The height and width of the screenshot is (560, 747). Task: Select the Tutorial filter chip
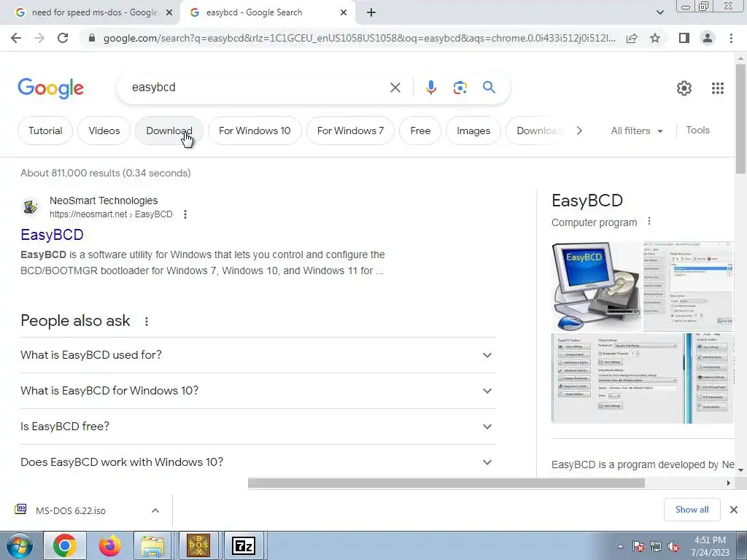pyautogui.click(x=45, y=131)
